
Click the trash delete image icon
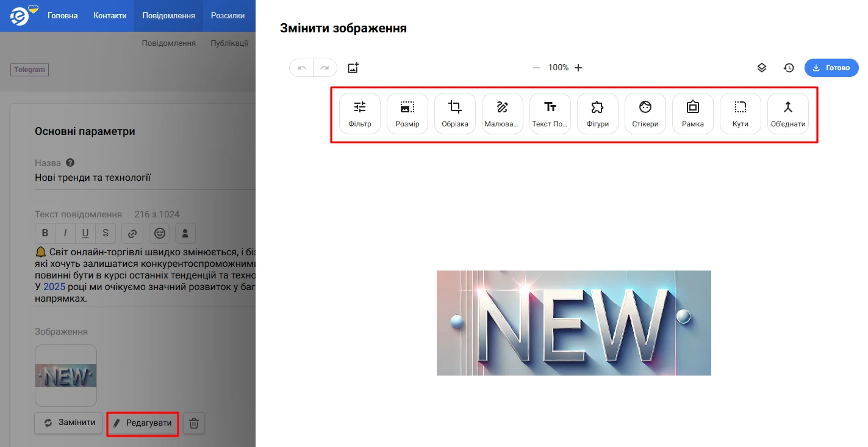pyautogui.click(x=194, y=423)
